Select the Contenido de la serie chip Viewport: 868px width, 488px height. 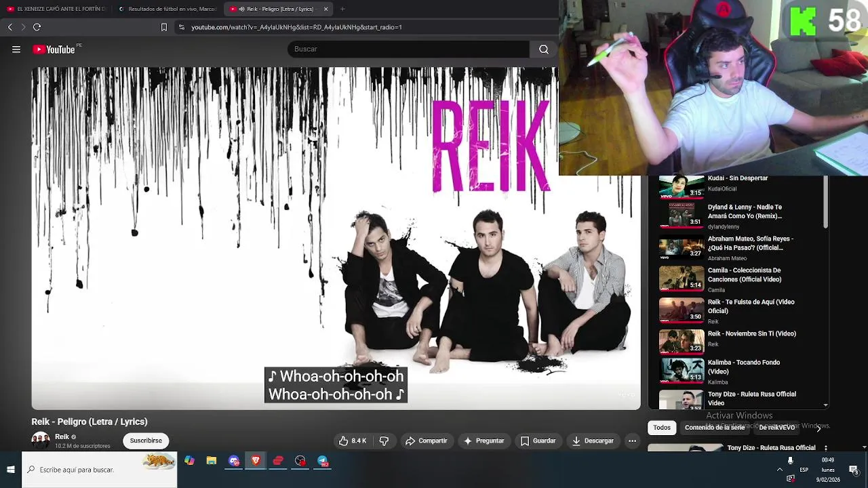(x=715, y=428)
